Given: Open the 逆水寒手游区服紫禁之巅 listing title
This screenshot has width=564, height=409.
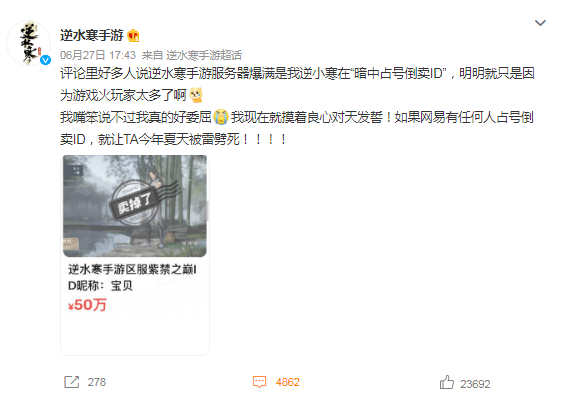Looking at the screenshot, I should click(x=132, y=277).
